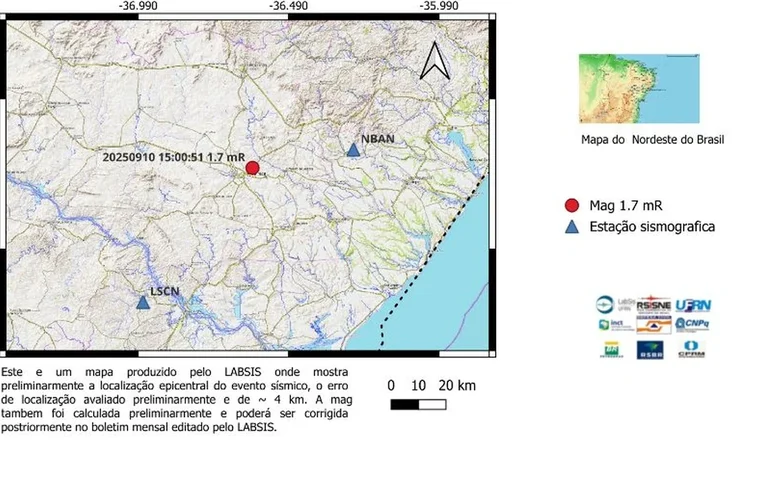Click the word LABSIS in the first description line
This screenshot has height=480, width=770.
[243, 372]
